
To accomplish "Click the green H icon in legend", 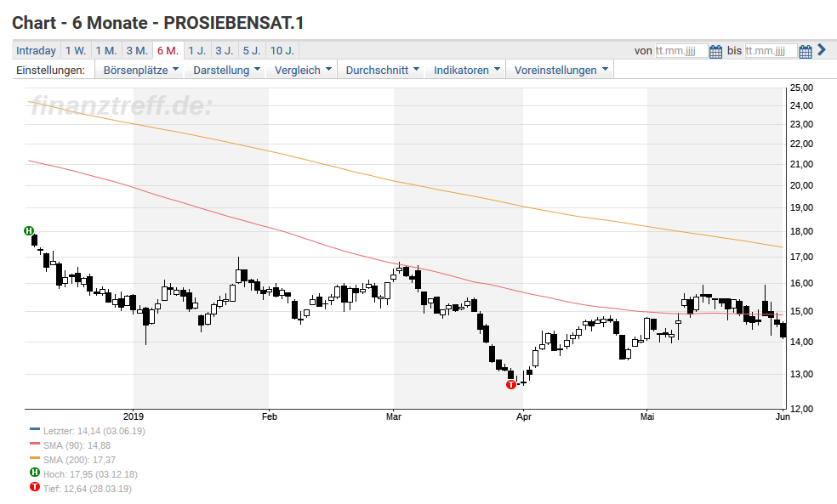I will pos(35,473).
